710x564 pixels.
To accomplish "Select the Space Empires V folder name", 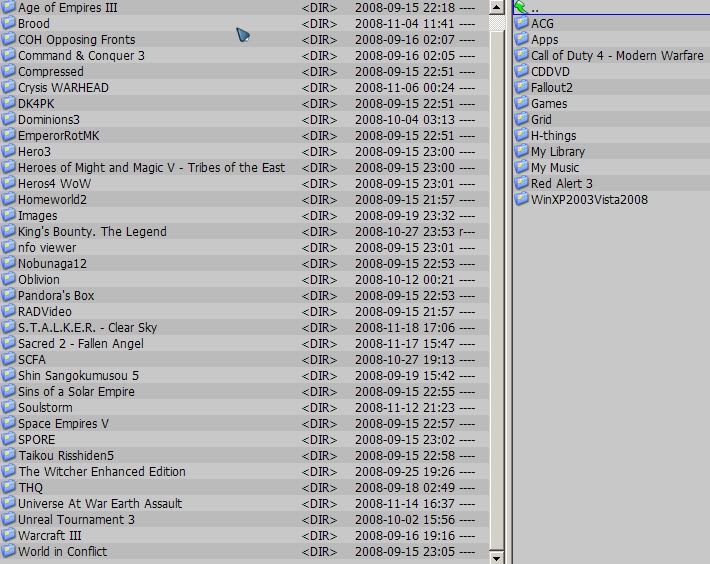I will (x=63, y=424).
